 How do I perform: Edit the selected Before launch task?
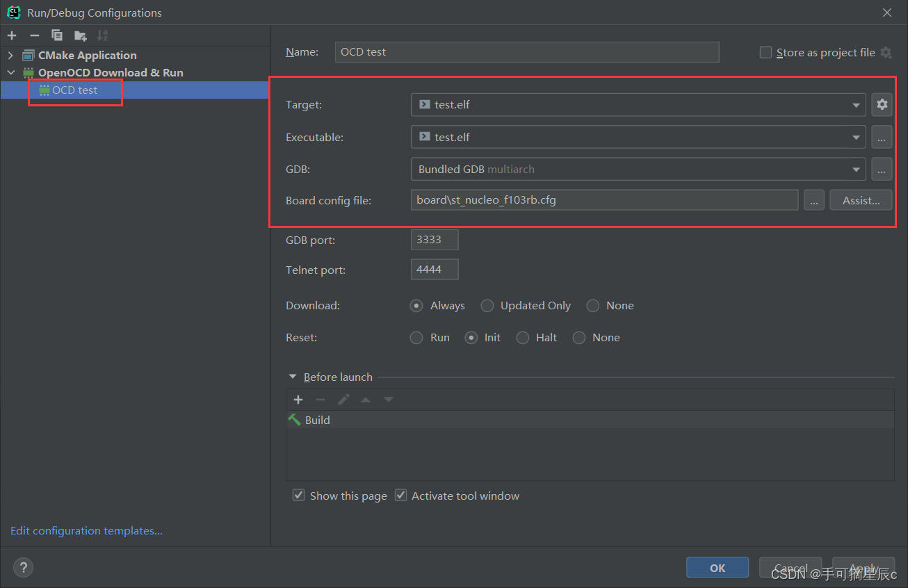pos(343,400)
